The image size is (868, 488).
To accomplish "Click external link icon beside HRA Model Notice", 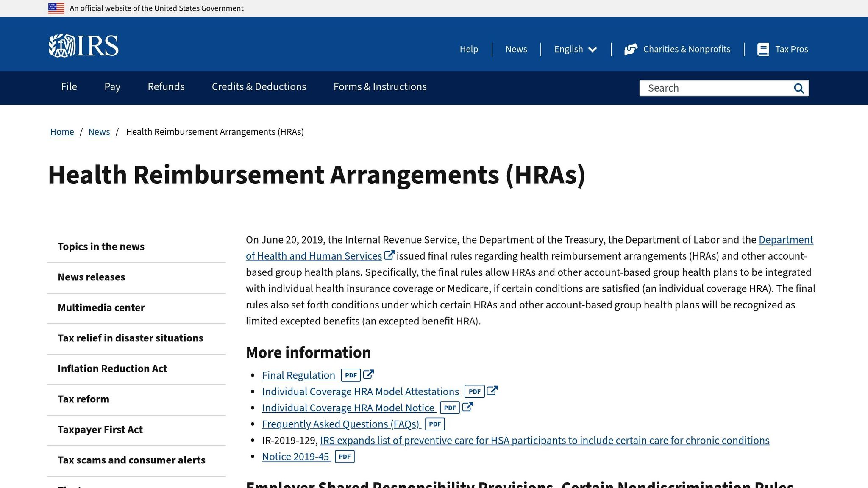I will 467,407.
